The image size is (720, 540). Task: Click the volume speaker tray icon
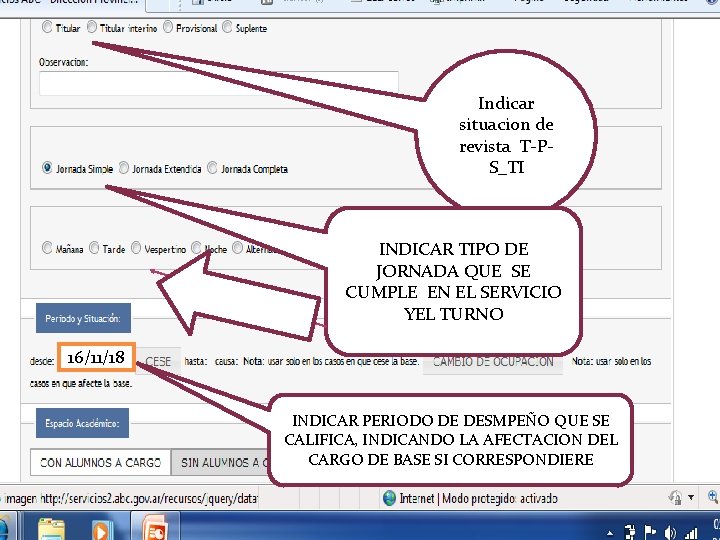(x=669, y=533)
